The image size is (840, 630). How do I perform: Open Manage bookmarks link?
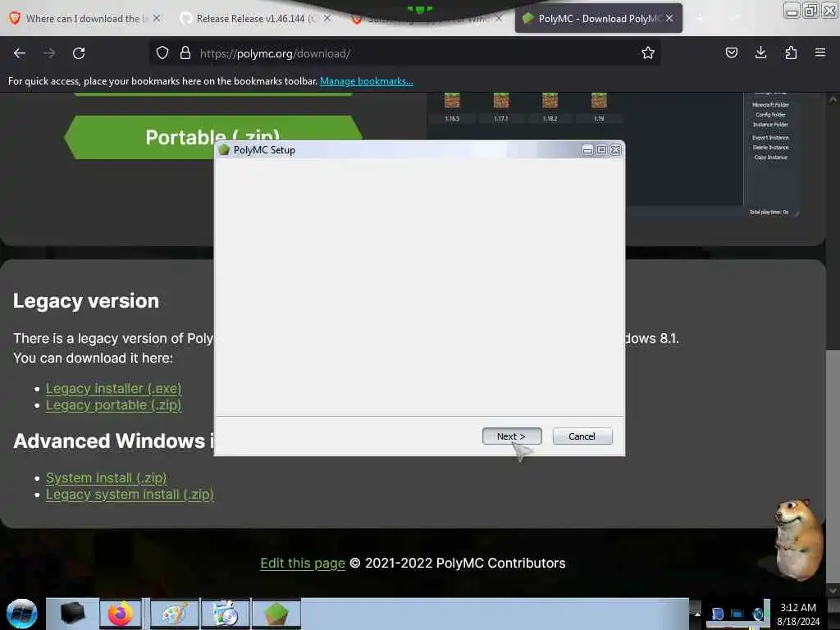[367, 81]
